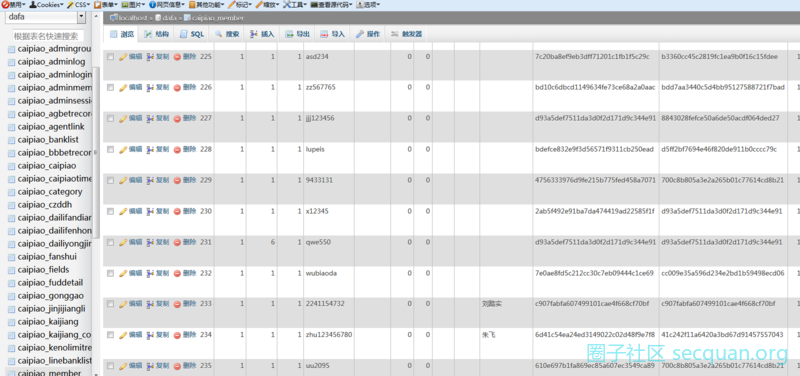Image resolution: width=800 pixels, height=376 pixels.
Task: Click the table icon beside caipiao_adminlog
Action: point(11,62)
